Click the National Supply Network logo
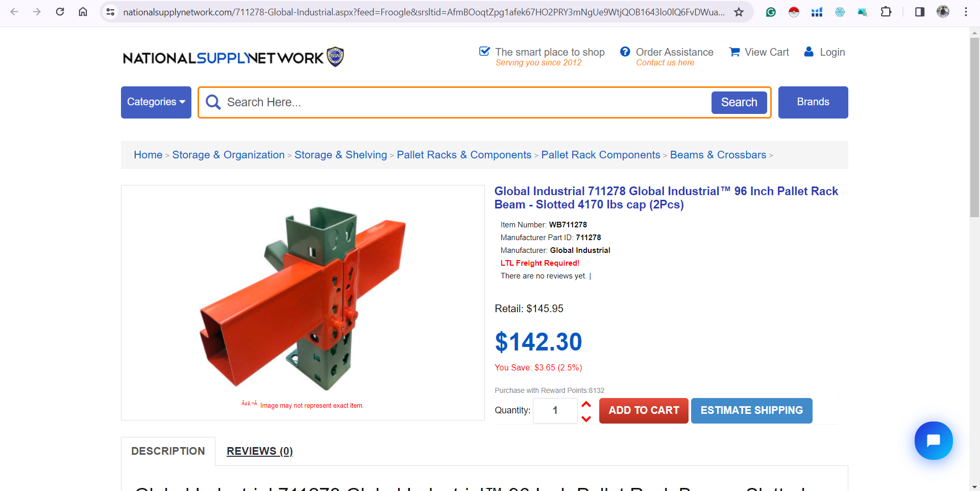 [233, 57]
